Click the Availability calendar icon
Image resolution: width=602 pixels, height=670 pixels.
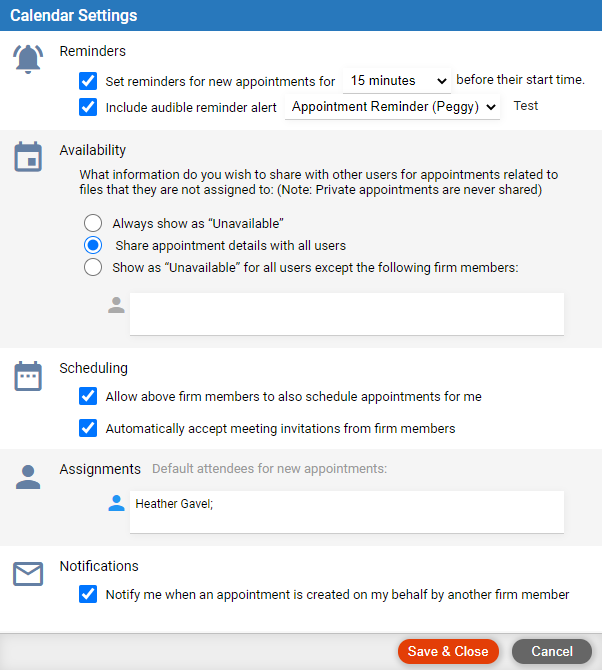click(x=28, y=158)
